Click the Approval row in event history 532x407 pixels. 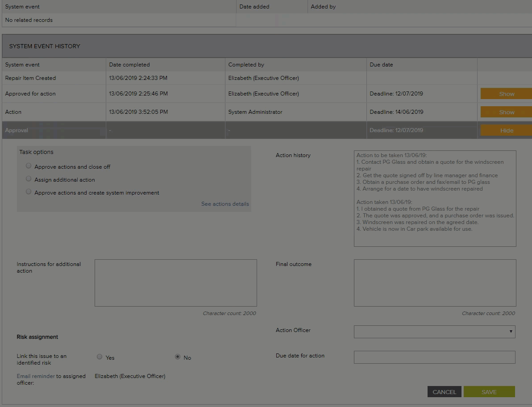(17, 130)
